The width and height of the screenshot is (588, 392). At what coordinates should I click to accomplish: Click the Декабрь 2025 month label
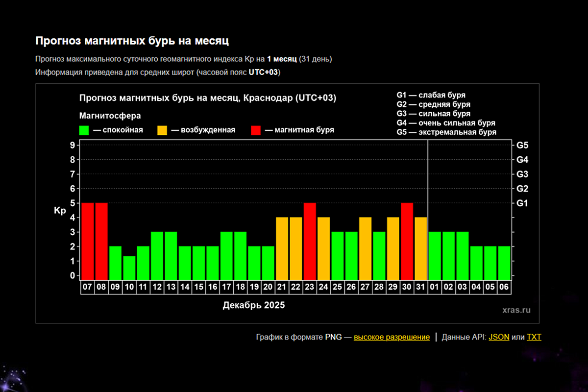[253, 305]
